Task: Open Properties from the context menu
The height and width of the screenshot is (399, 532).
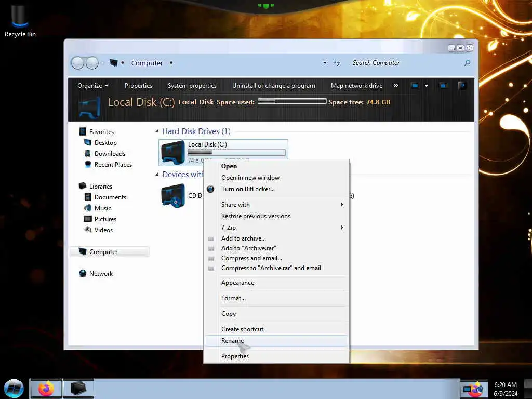Action: 276,356
